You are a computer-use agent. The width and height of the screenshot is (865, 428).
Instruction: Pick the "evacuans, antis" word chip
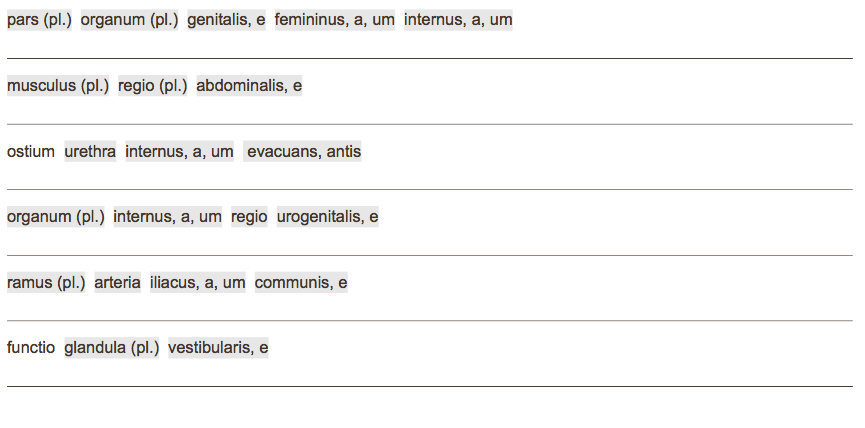[x=302, y=151]
